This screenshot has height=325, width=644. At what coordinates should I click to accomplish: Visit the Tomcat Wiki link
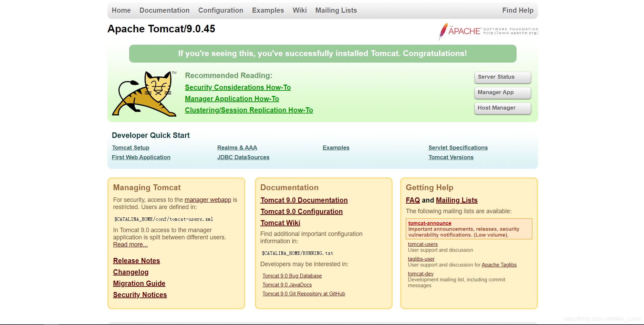[280, 223]
